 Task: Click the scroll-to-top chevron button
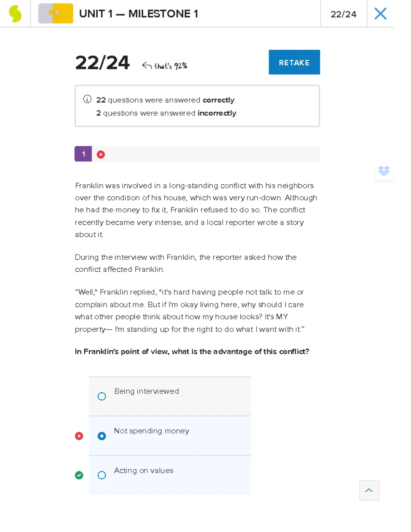click(x=369, y=490)
